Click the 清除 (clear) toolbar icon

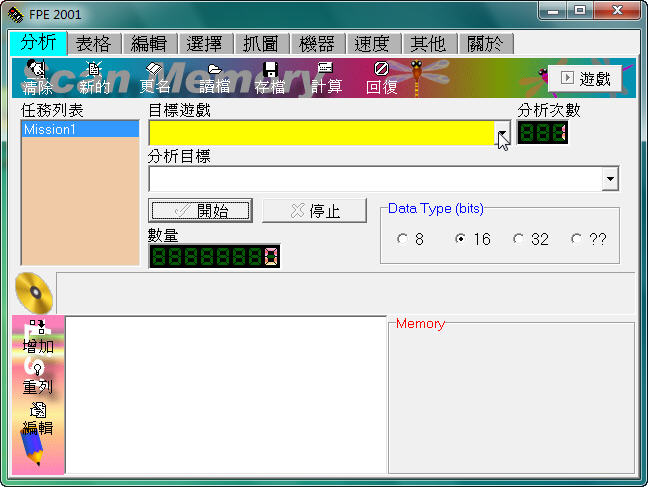pos(37,77)
